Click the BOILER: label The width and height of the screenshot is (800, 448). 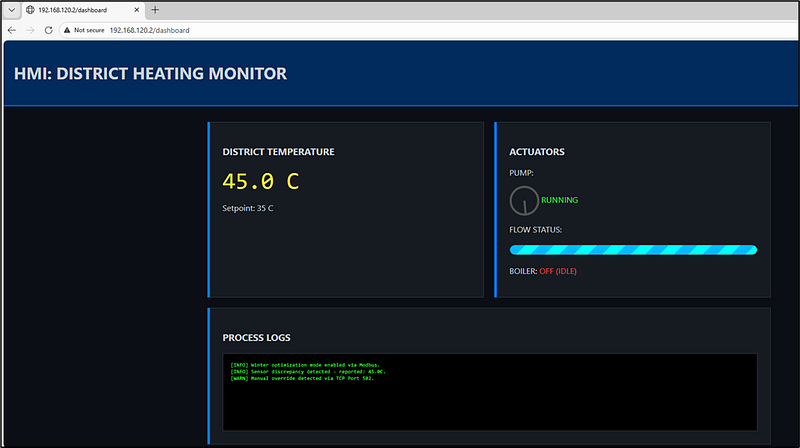click(x=523, y=271)
